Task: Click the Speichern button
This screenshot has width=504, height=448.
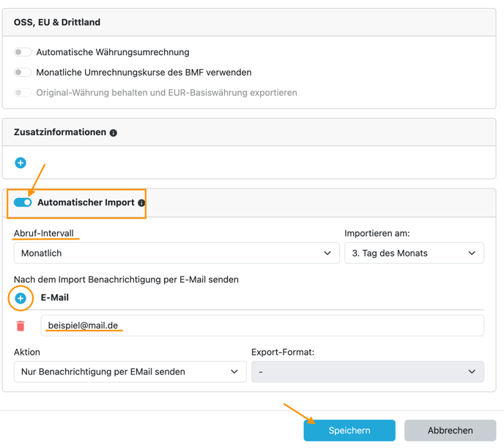Action: (x=349, y=430)
